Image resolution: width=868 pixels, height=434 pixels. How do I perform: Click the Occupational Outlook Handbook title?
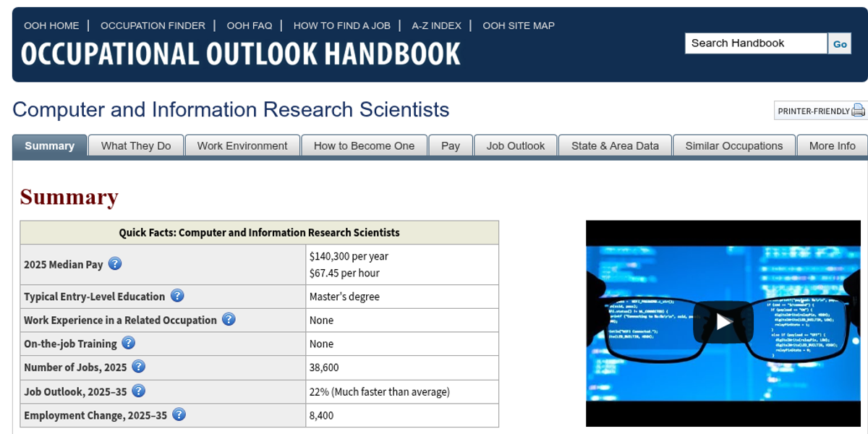pos(241,54)
